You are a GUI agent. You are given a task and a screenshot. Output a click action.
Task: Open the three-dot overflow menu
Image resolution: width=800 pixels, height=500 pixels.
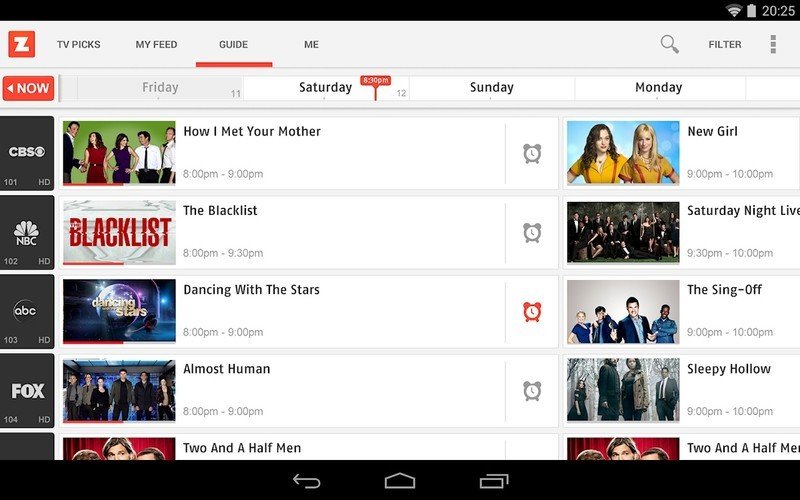point(773,44)
